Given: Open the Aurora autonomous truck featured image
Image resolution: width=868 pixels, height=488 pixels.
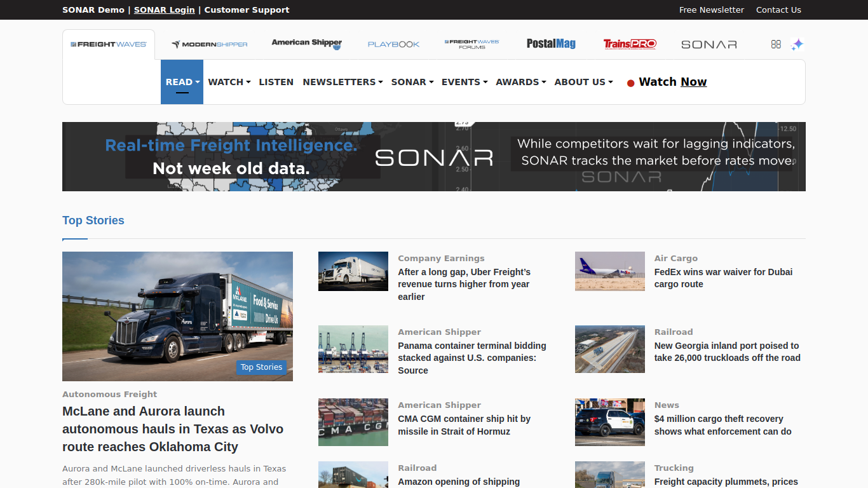Looking at the screenshot, I should click(177, 316).
